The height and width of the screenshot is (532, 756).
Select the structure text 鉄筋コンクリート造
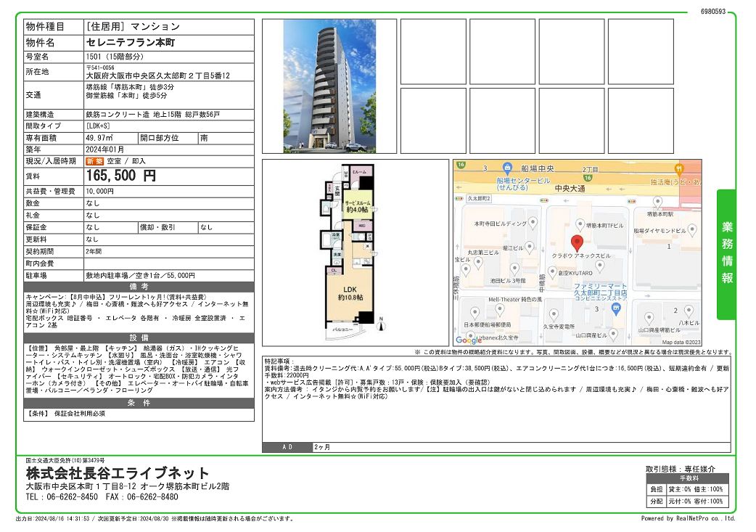pos(118,115)
